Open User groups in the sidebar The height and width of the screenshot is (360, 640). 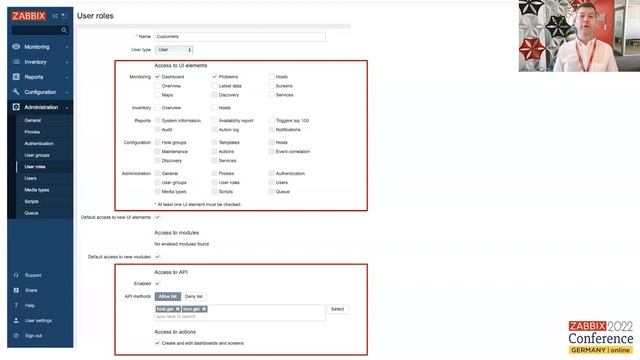tap(37, 155)
